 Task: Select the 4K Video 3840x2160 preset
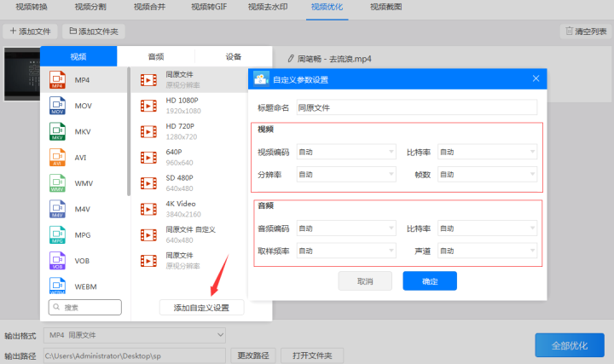tap(188, 209)
